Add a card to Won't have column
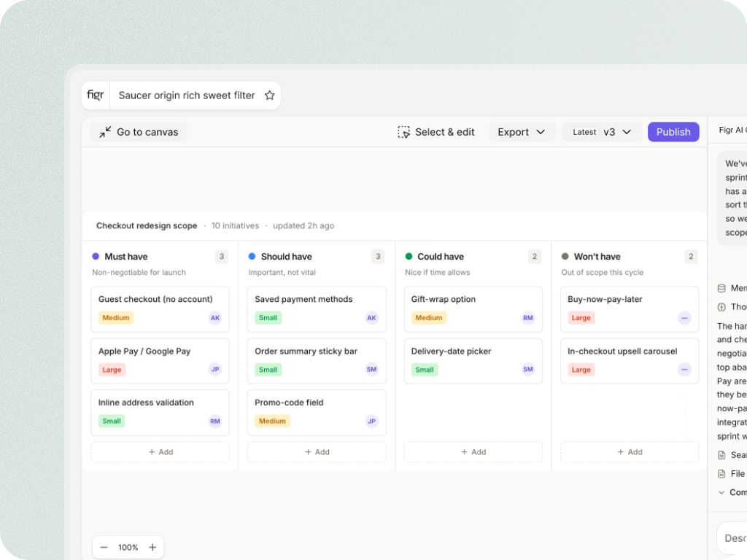Image resolution: width=747 pixels, height=560 pixels. [x=630, y=452]
